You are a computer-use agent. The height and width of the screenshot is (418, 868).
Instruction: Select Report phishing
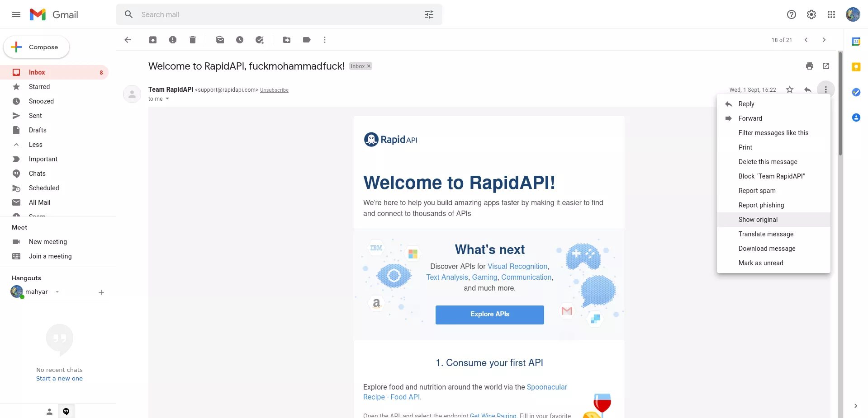coord(773,205)
